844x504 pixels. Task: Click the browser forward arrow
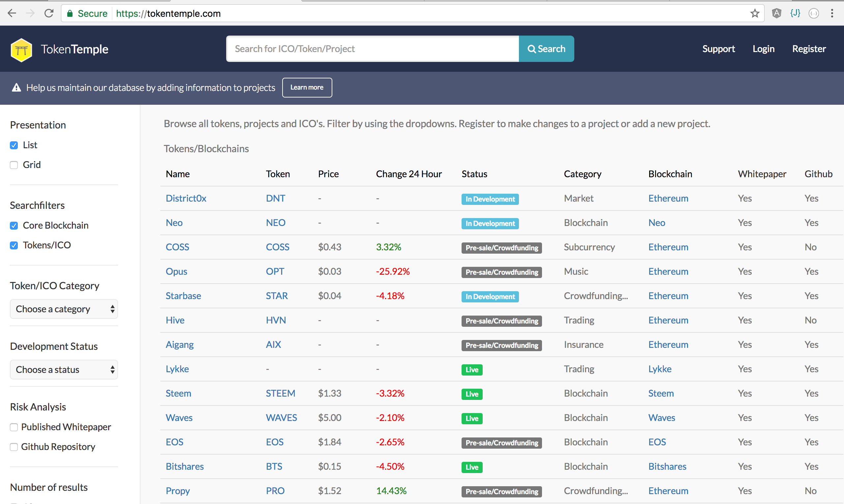click(30, 14)
